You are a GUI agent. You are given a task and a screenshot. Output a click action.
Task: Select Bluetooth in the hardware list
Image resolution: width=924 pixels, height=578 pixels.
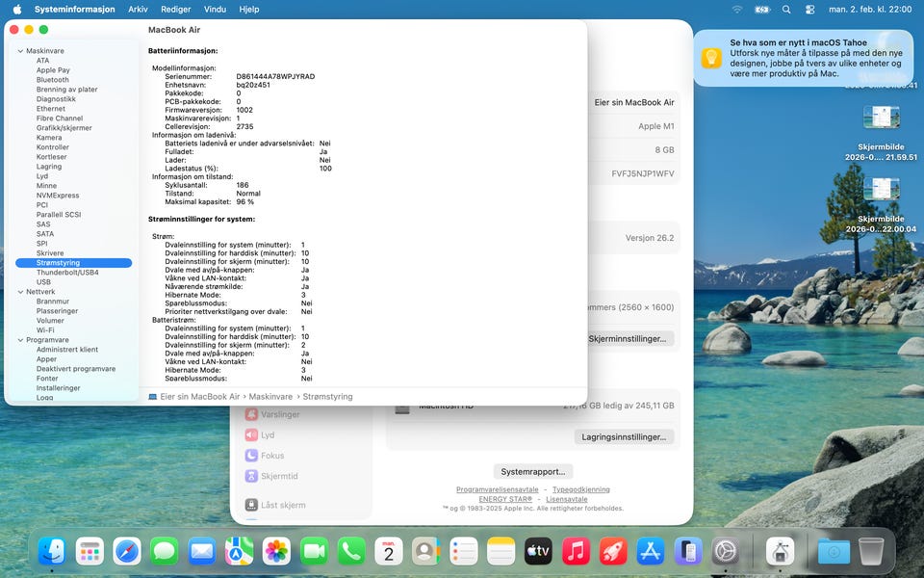pyautogui.click(x=53, y=80)
